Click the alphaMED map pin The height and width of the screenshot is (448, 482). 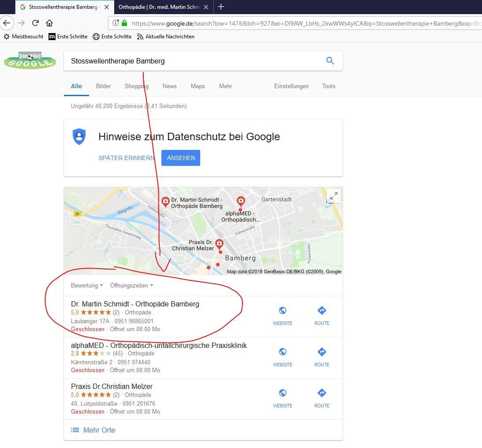point(241,202)
